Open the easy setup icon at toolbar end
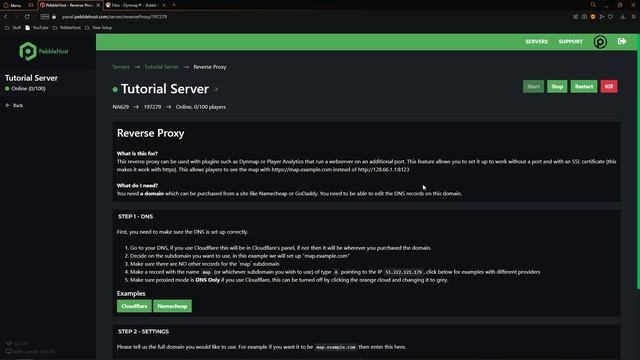 634,17
